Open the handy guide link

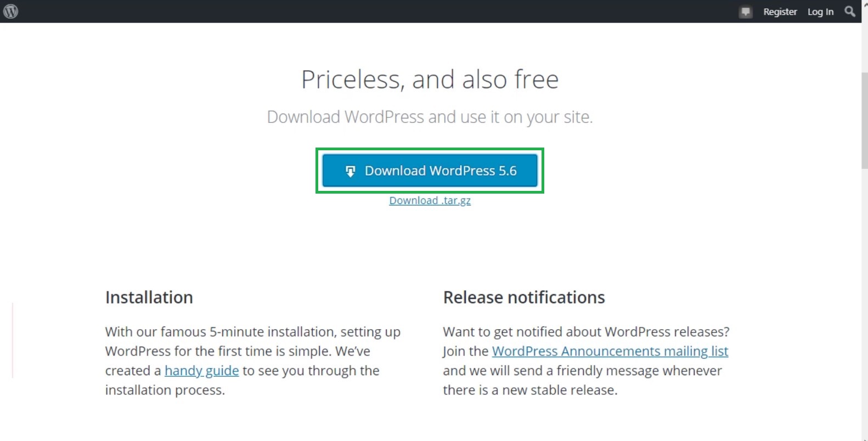point(201,371)
